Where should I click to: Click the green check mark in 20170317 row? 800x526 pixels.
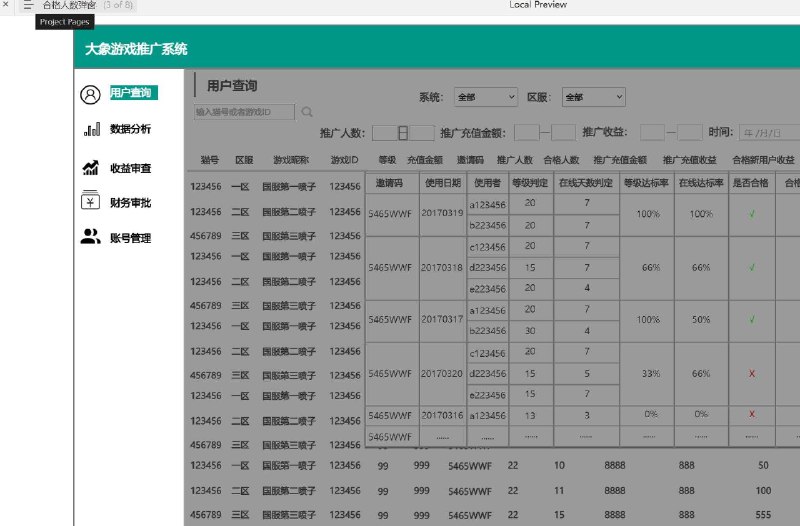coord(752,320)
